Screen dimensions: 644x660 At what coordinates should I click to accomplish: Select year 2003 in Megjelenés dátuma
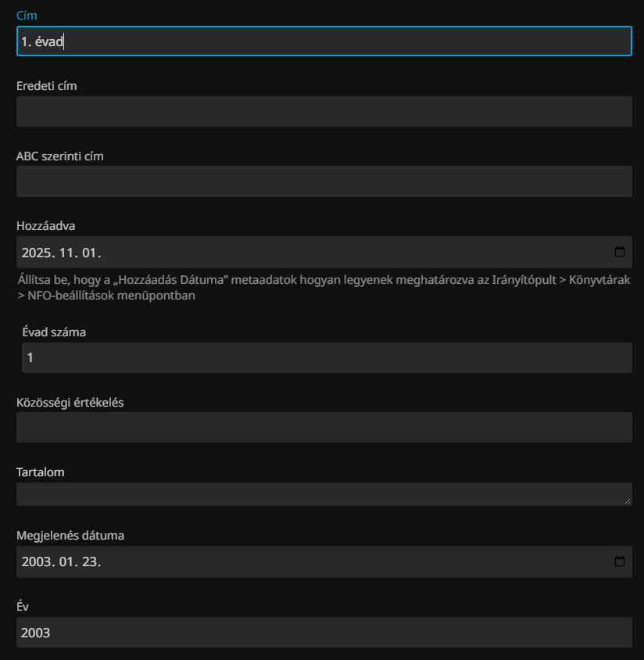[36, 562]
